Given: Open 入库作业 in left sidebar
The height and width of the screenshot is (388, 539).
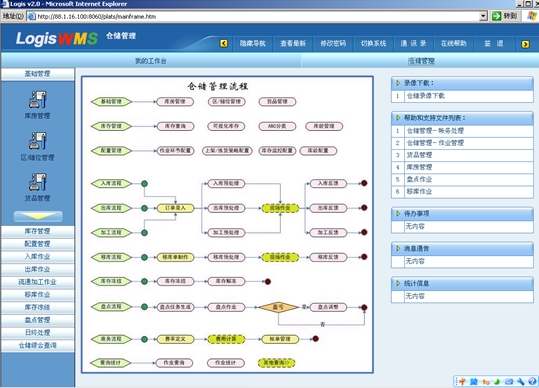Looking at the screenshot, I should [37, 256].
